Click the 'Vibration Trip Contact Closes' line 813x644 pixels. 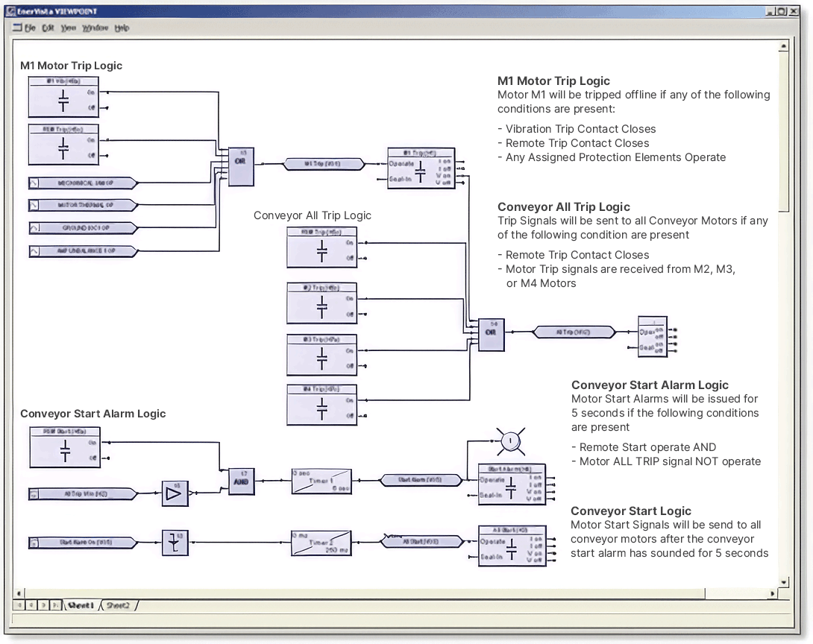(x=577, y=129)
